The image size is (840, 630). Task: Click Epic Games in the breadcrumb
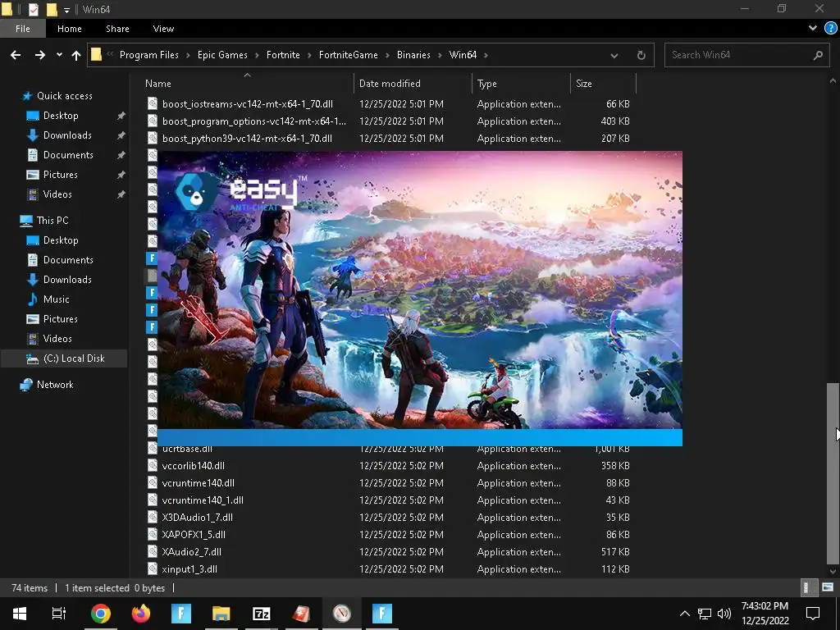(x=222, y=55)
